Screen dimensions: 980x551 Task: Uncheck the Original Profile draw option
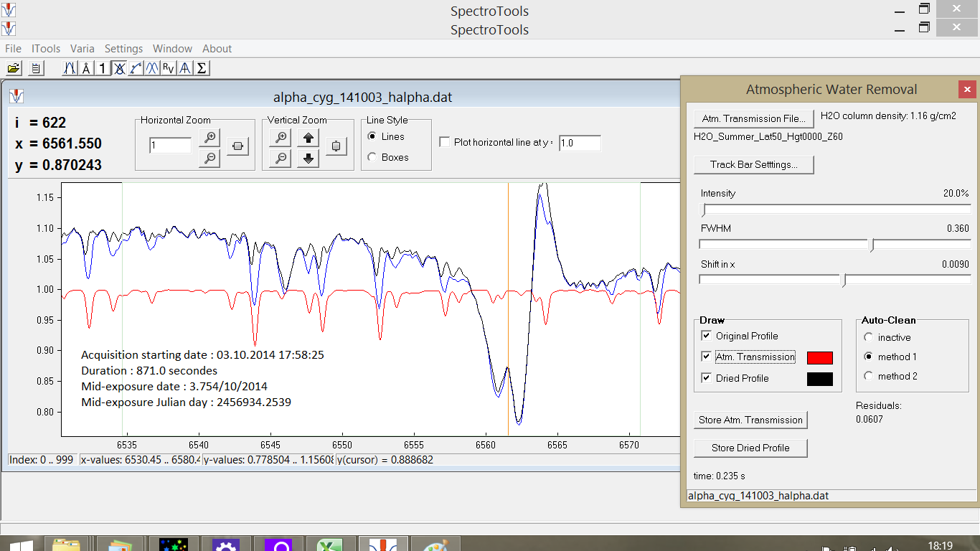(x=707, y=336)
